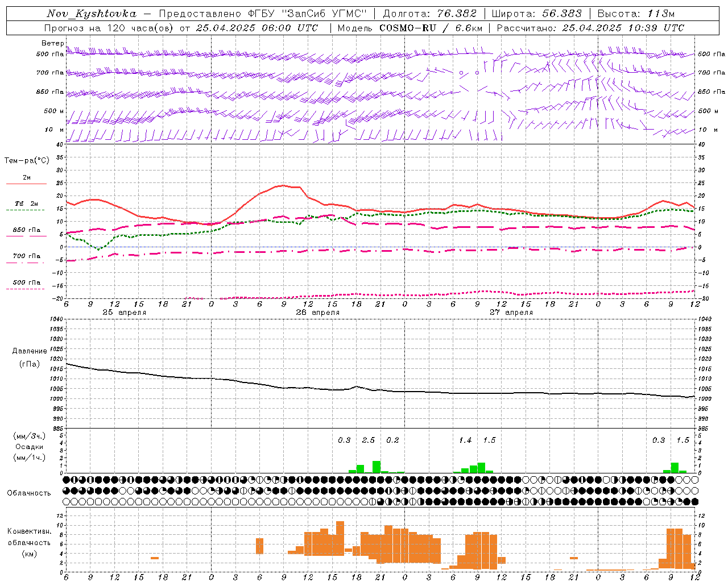This screenshot has width=728, height=582.
Task: Click the precipitation amount value 2.5
Action: coord(369,440)
